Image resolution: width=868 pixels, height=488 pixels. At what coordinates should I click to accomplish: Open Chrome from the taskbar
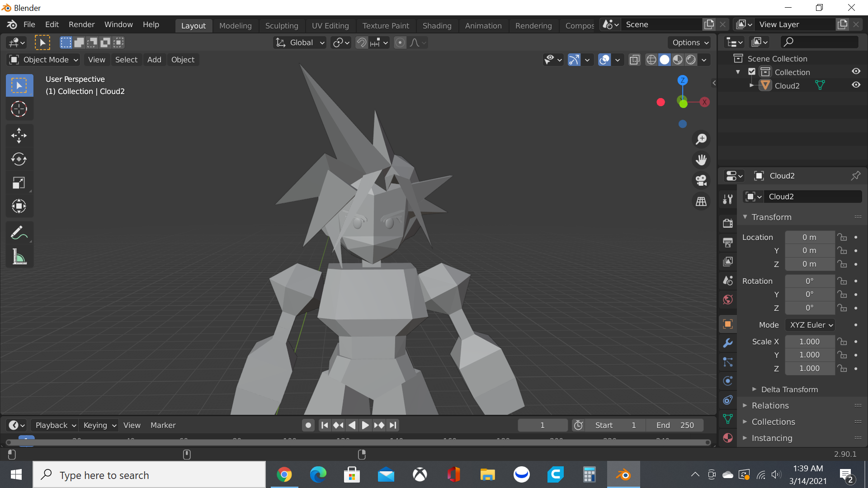pyautogui.click(x=284, y=475)
